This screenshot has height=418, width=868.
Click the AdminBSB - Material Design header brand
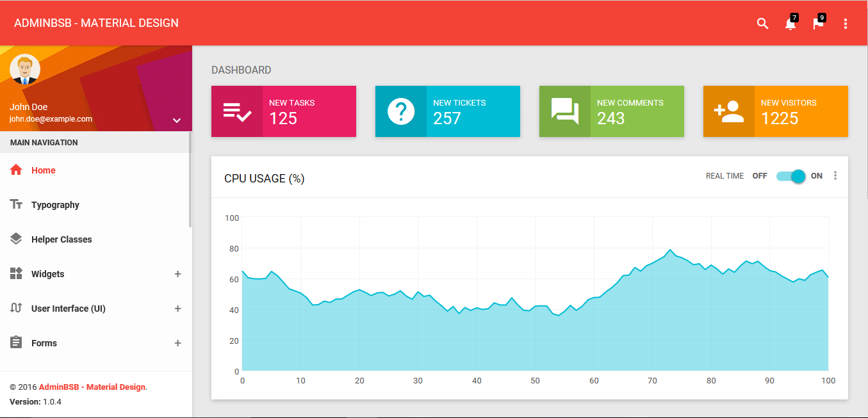(96, 23)
